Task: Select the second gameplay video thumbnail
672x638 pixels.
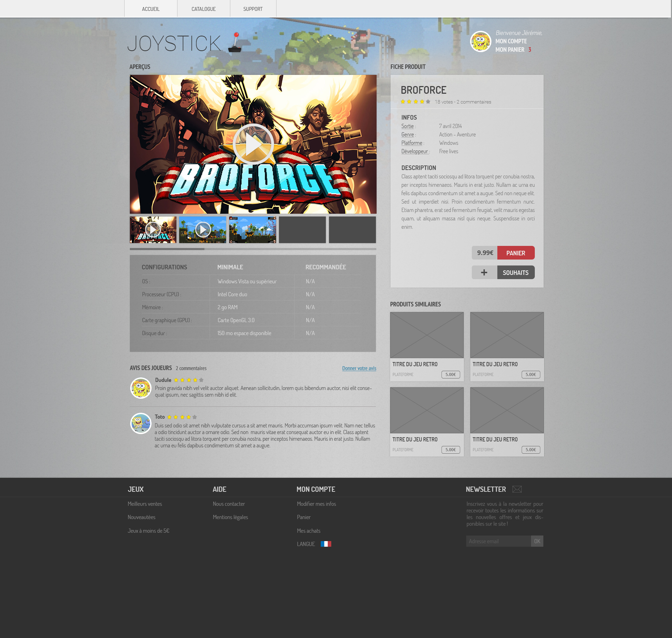Action: [203, 230]
